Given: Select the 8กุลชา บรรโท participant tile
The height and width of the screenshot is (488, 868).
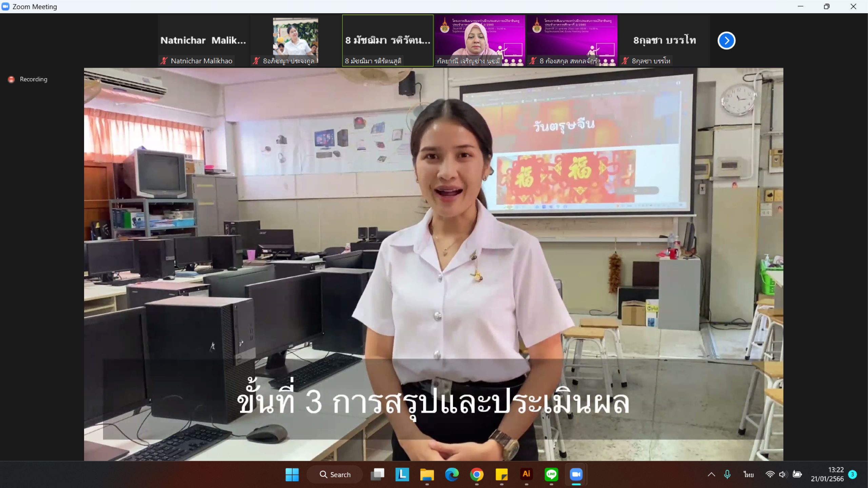Looking at the screenshot, I should [664, 41].
